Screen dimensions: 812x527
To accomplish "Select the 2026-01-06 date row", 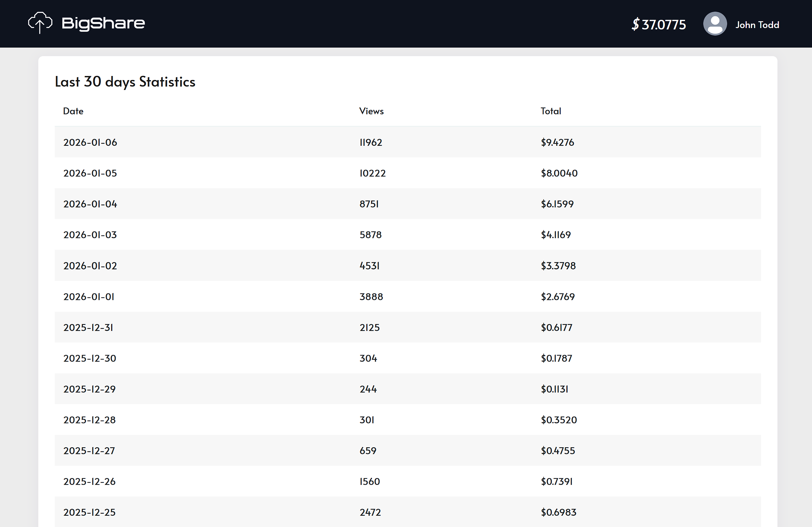I will pos(90,142).
